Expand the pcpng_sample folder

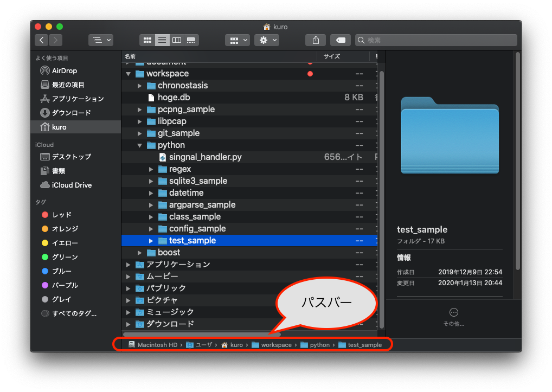[x=140, y=110]
